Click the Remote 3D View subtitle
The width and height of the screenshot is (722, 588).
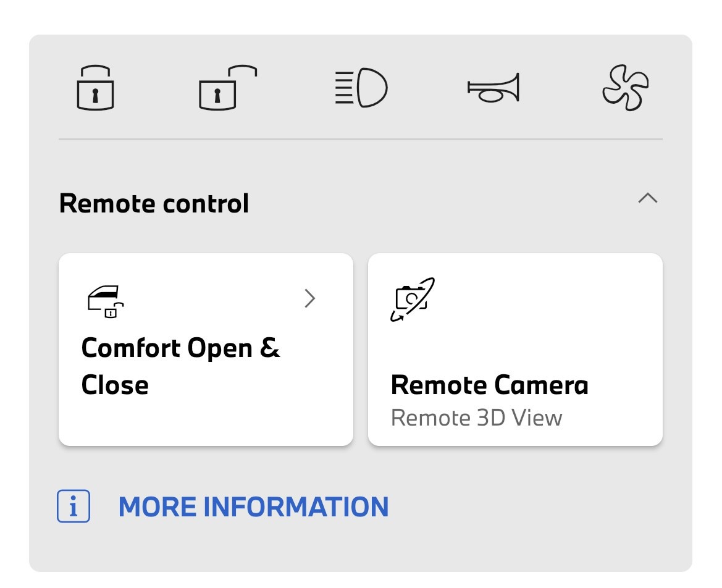click(476, 418)
